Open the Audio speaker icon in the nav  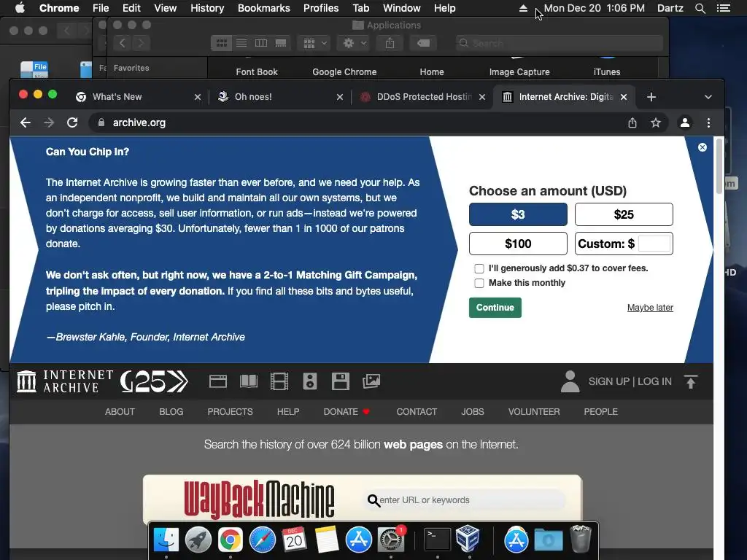coord(309,381)
